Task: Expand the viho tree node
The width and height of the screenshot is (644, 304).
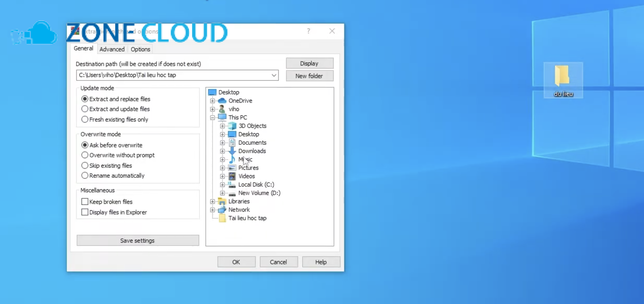Action: [212, 109]
